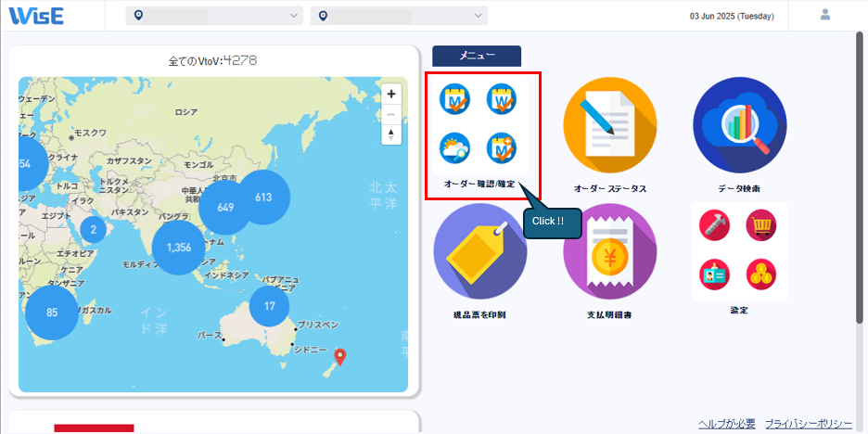Click the cloud and sun search icon

454,147
